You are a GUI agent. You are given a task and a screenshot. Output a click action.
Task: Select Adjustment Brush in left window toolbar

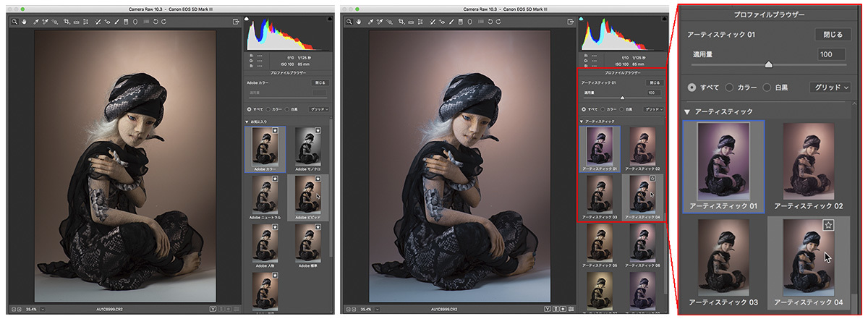[x=116, y=22]
